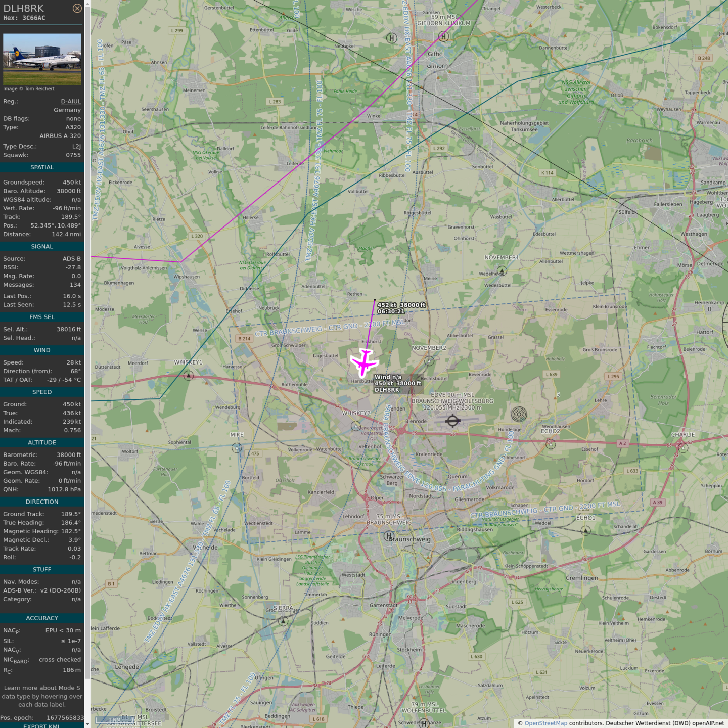Click the Export KML section header
The height and width of the screenshot is (728, 728).
click(42, 725)
